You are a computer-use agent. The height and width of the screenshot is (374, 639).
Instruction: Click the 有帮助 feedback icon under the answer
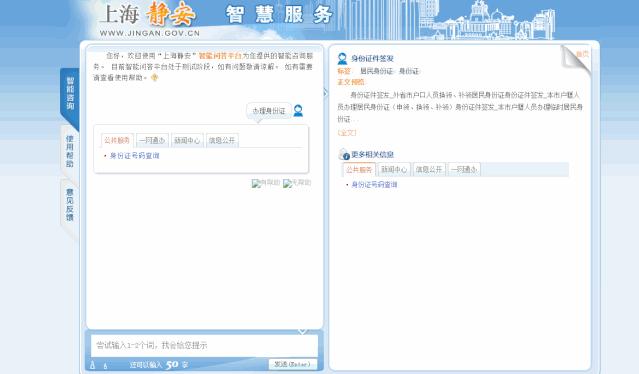click(266, 183)
